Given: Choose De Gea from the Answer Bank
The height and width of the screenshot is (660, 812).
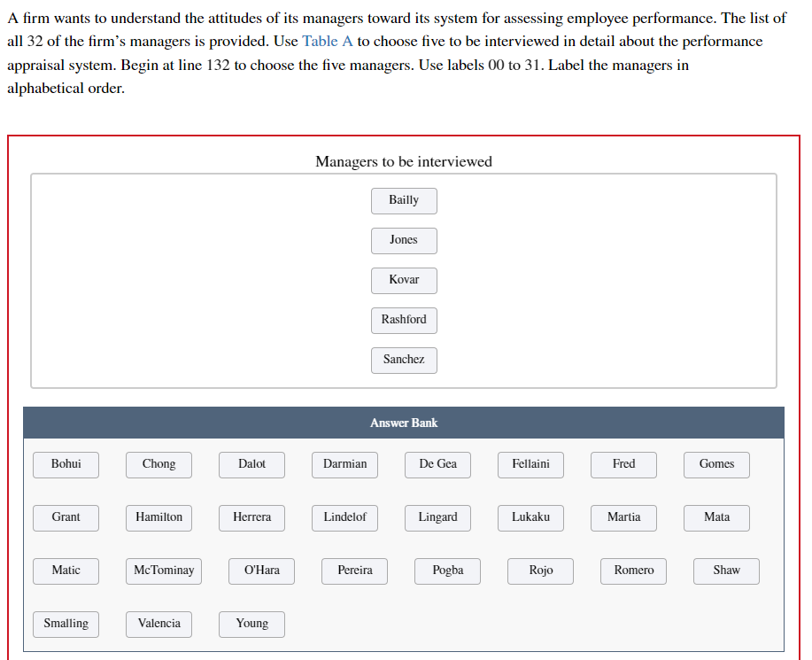Looking at the screenshot, I should (x=437, y=465).
